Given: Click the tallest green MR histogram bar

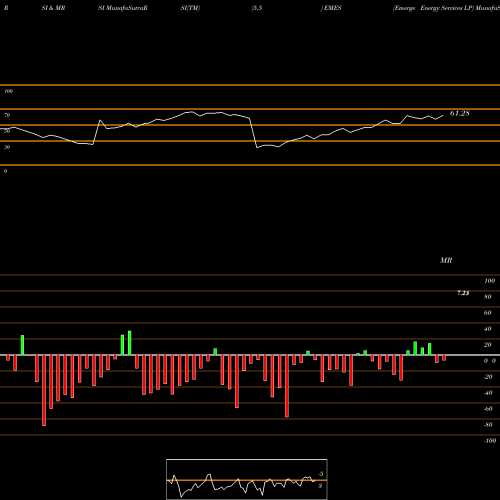Looking at the screenshot, I should point(130,343).
